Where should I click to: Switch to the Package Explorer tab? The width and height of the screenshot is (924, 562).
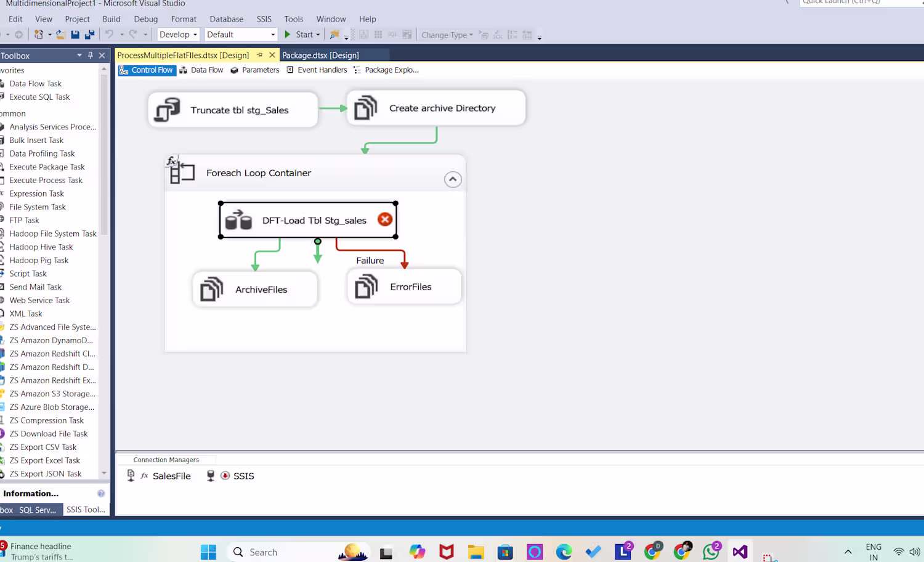pyautogui.click(x=386, y=70)
